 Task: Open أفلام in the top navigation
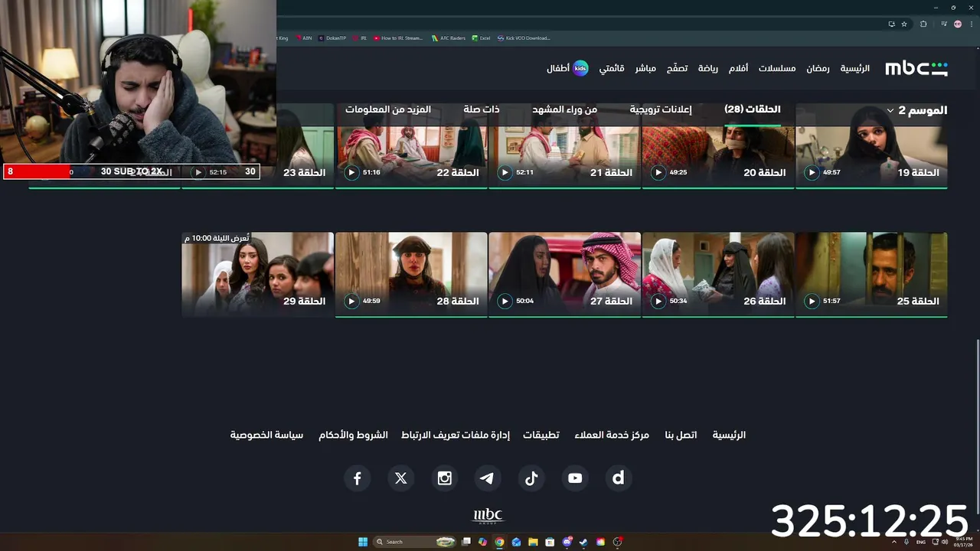[x=738, y=69]
